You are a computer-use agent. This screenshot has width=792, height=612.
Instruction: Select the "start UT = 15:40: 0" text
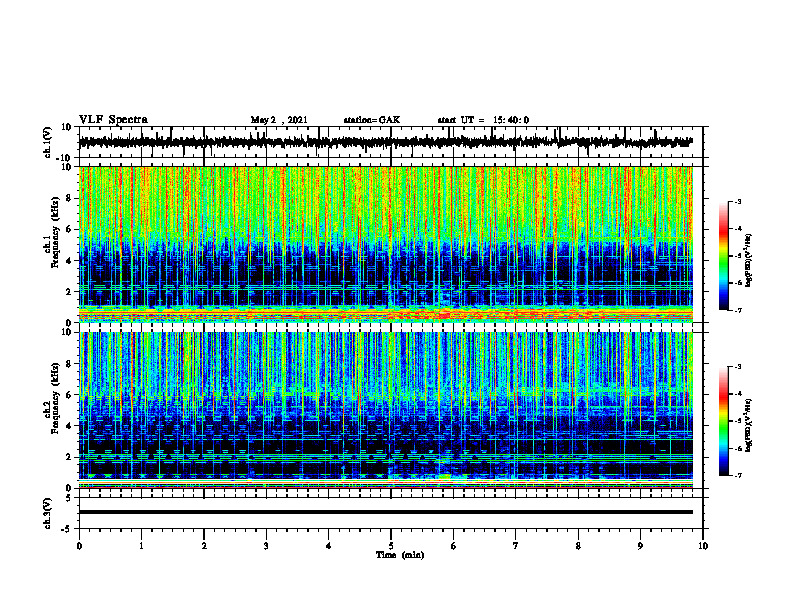point(483,120)
